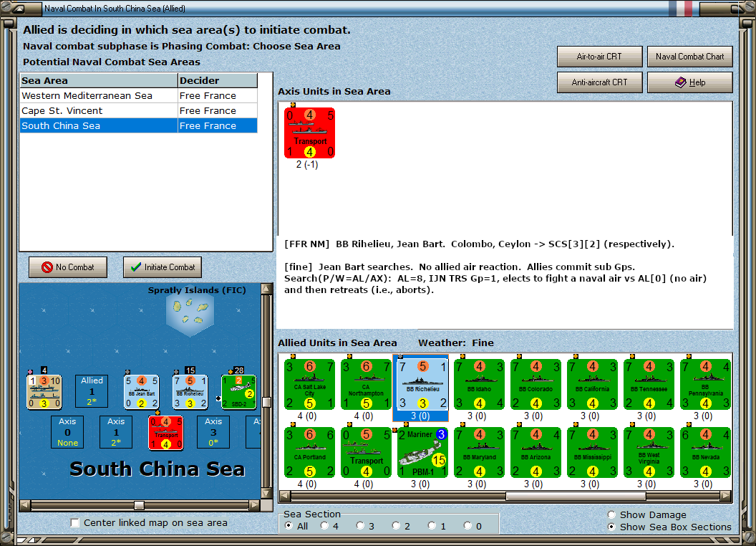This screenshot has height=546, width=756.
Task: Choose the PBM-1 Mariner aircraft counter
Action: click(423, 452)
